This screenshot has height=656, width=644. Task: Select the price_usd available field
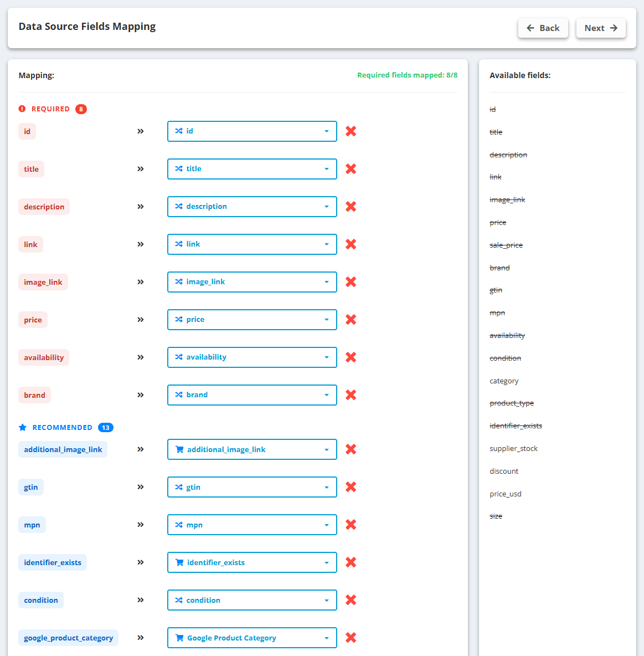click(506, 494)
